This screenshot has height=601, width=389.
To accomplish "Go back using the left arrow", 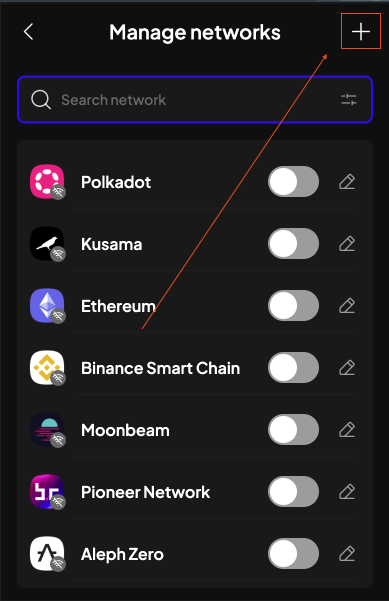I will (x=29, y=31).
